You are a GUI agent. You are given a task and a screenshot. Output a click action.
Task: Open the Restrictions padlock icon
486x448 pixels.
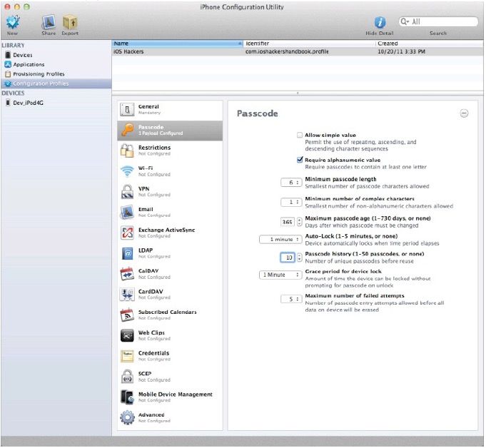pyautogui.click(x=127, y=151)
